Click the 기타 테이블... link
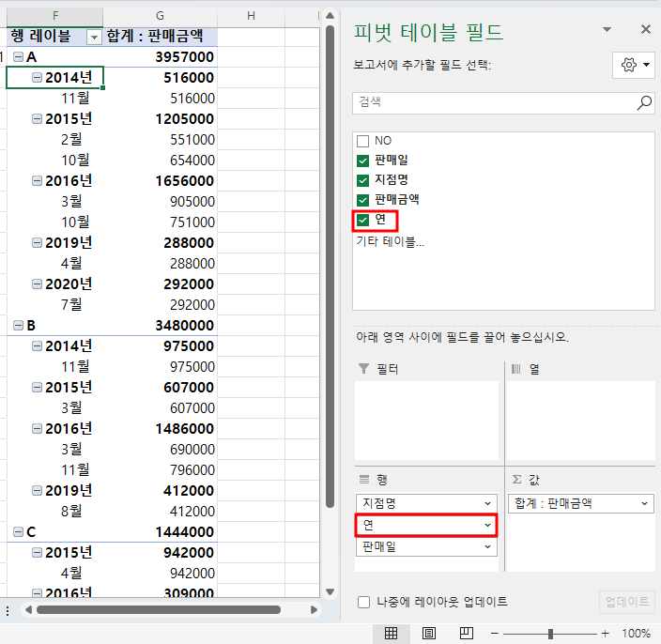Screen dimensions: 661x644 pyautogui.click(x=390, y=241)
